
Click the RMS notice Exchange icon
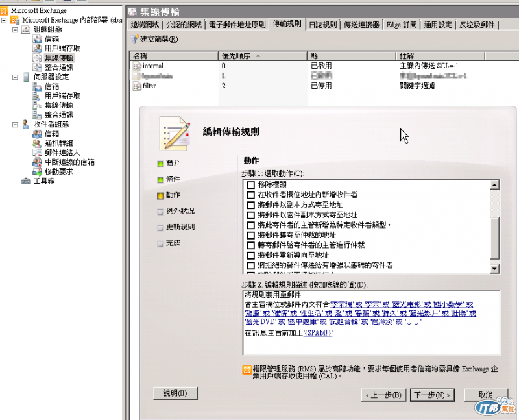click(x=247, y=370)
